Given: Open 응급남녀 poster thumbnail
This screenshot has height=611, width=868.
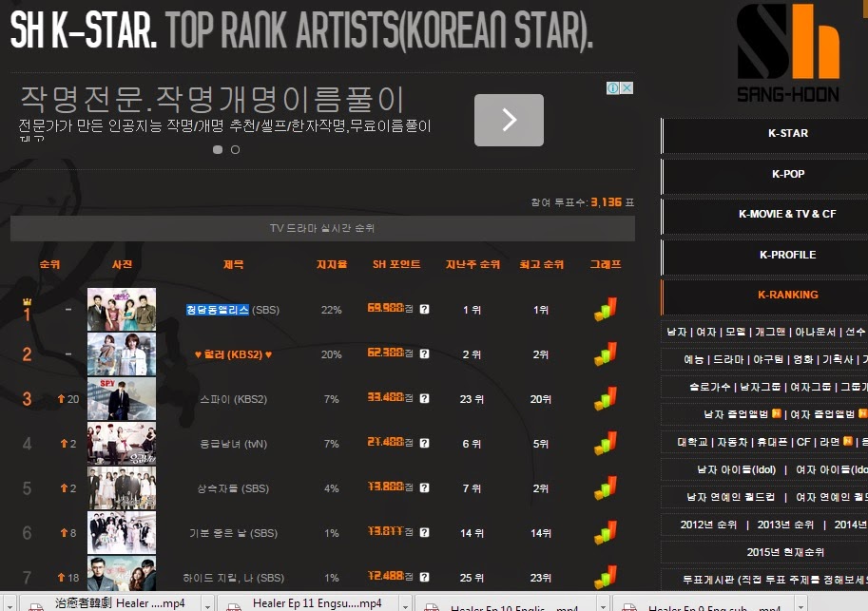Looking at the screenshot, I should click(122, 444).
